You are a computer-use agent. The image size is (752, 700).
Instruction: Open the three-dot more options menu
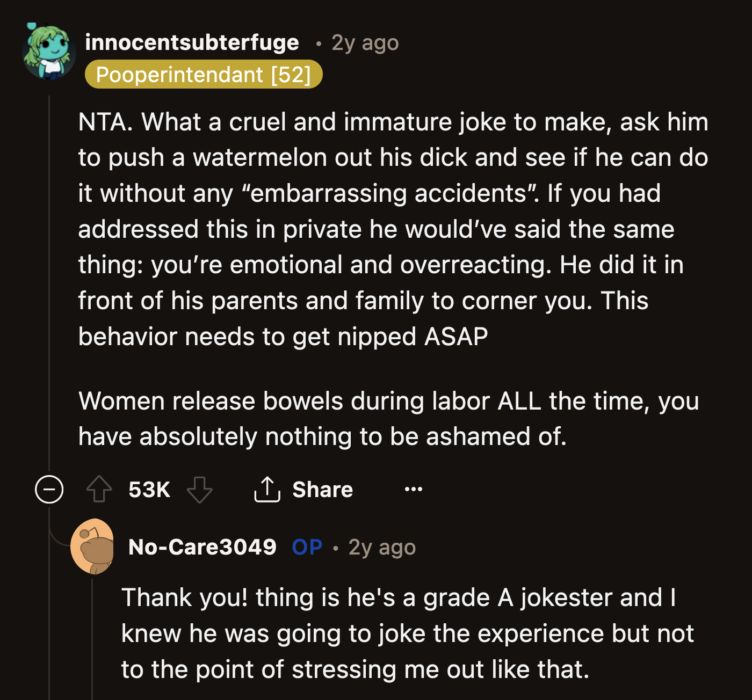(x=414, y=489)
